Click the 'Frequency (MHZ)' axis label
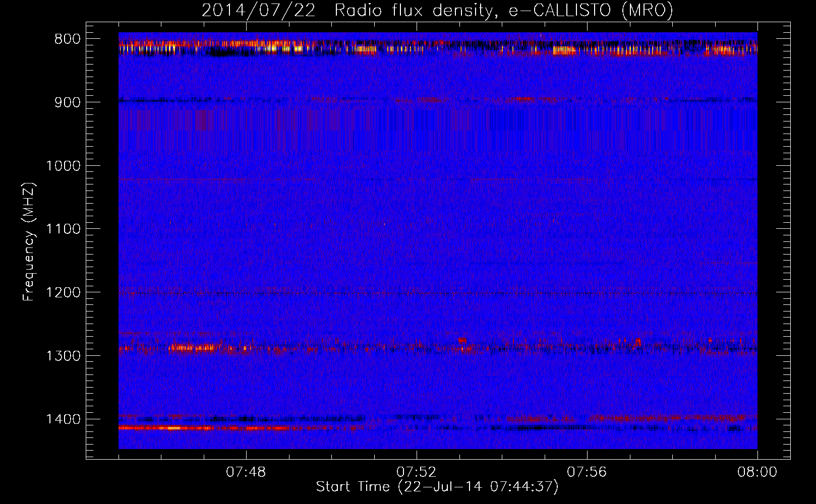 tap(29, 241)
